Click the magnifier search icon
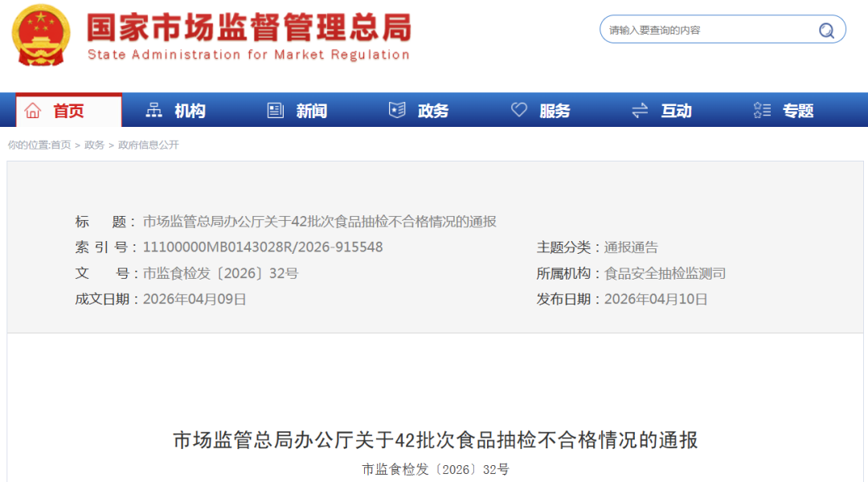 pos(826,31)
